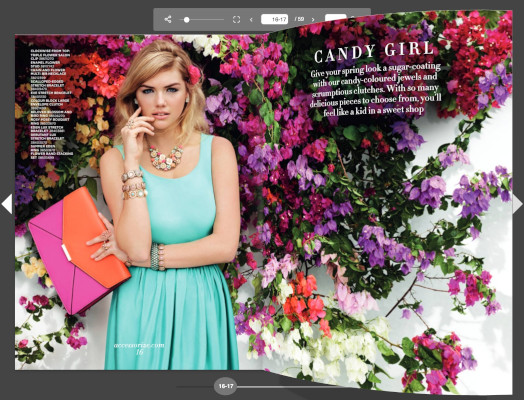Open the share options icon
This screenshot has height=400, width=524.
pos(168,19)
